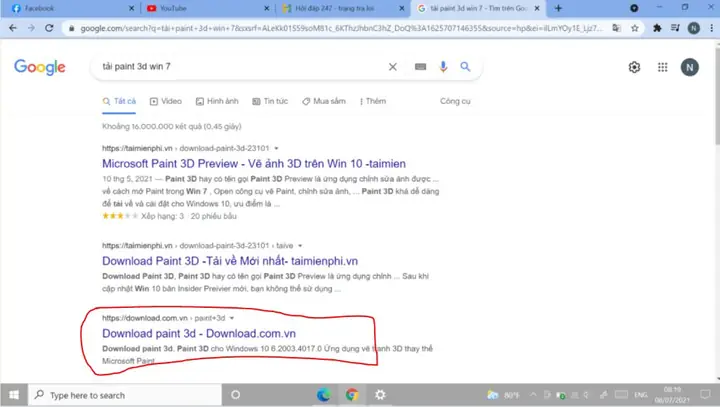Open a new tab with plus button
This screenshot has width=720, height=407.
(558, 8)
